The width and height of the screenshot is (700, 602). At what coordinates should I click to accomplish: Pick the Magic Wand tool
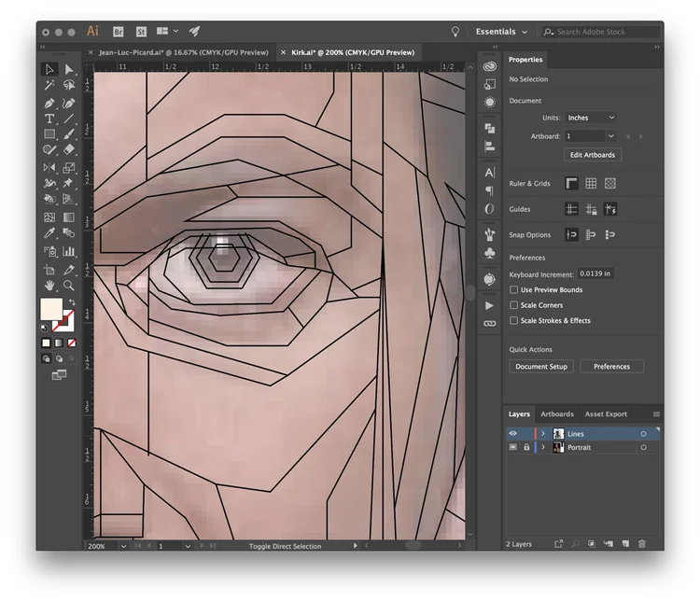tap(49, 85)
